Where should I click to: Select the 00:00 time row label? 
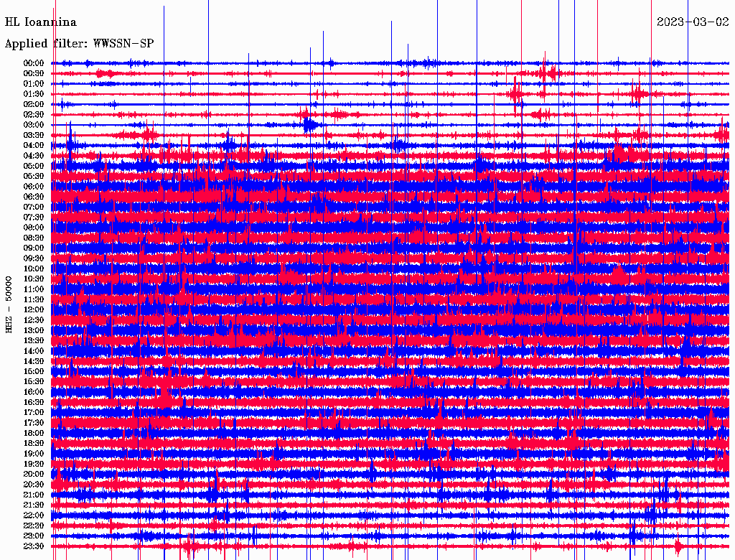pyautogui.click(x=34, y=63)
